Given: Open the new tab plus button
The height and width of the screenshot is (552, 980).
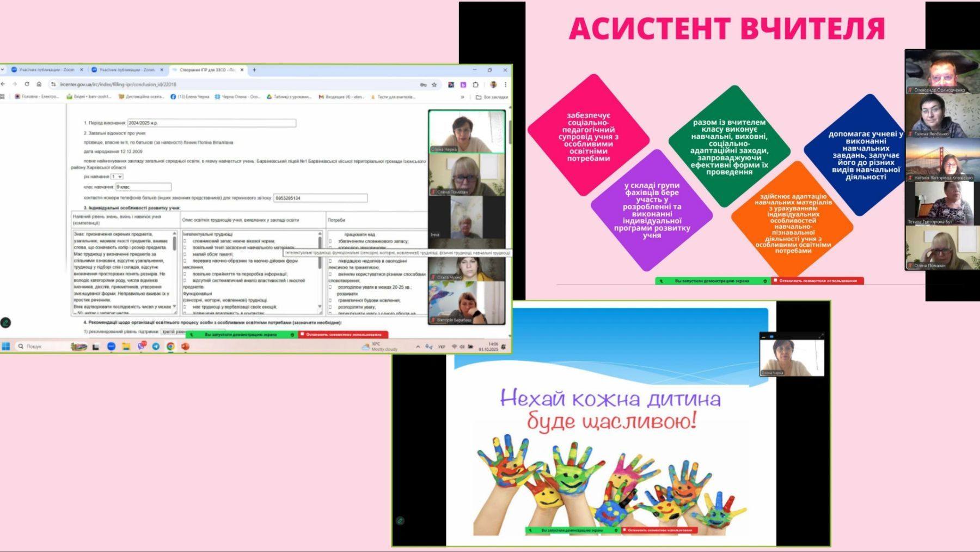Looking at the screenshot, I should point(254,70).
